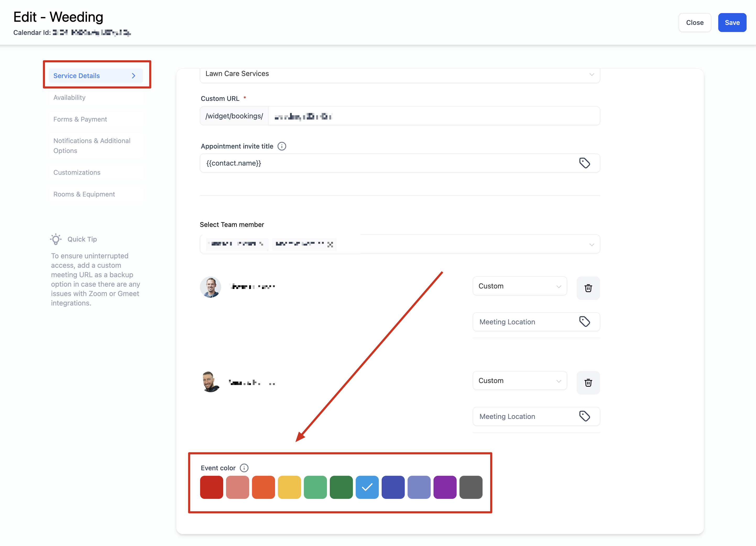The image size is (756, 546).
Task: Click info icon beside Event color label
Action: point(244,468)
